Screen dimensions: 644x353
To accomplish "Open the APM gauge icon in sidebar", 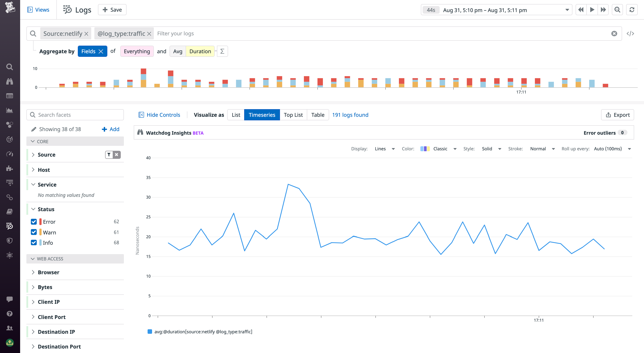I will coord(9,154).
